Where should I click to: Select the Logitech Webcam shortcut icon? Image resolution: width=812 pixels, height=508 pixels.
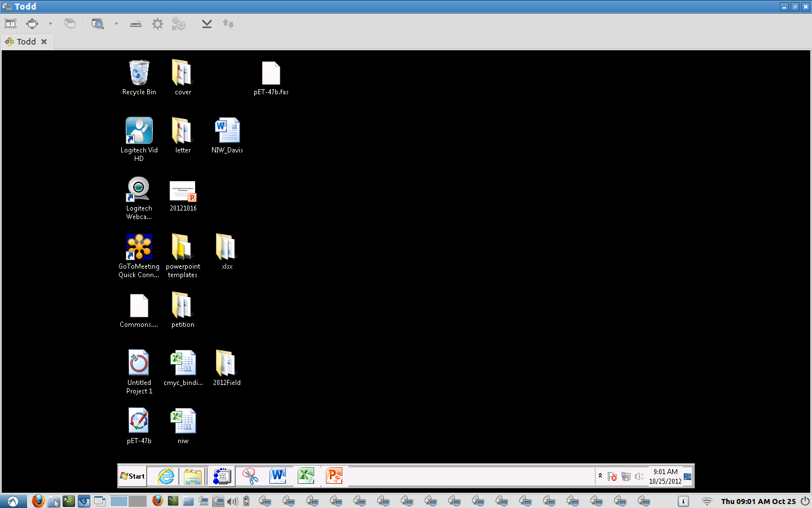[139, 198]
